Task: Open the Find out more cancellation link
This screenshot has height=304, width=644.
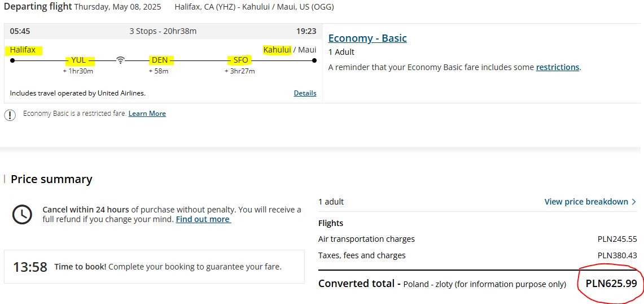Action: point(203,219)
